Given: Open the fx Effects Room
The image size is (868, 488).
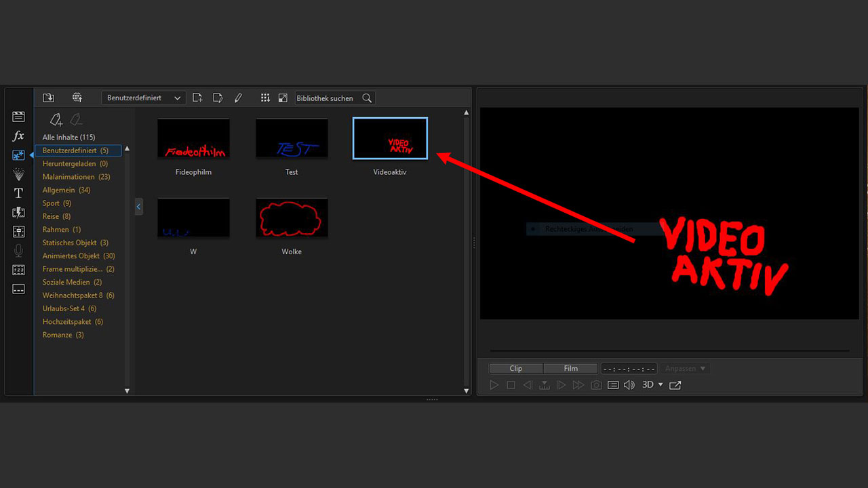Looking at the screenshot, I should pos(18,136).
